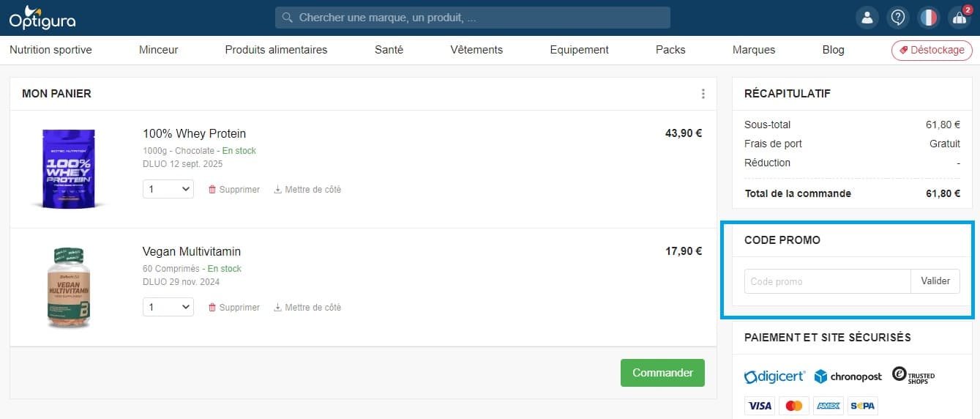This screenshot has height=419, width=980.
Task: Click the Sous-total label
Action: [767, 125]
